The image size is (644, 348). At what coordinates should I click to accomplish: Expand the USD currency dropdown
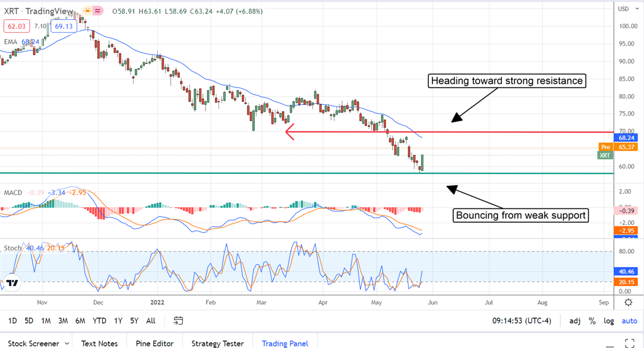point(623,9)
